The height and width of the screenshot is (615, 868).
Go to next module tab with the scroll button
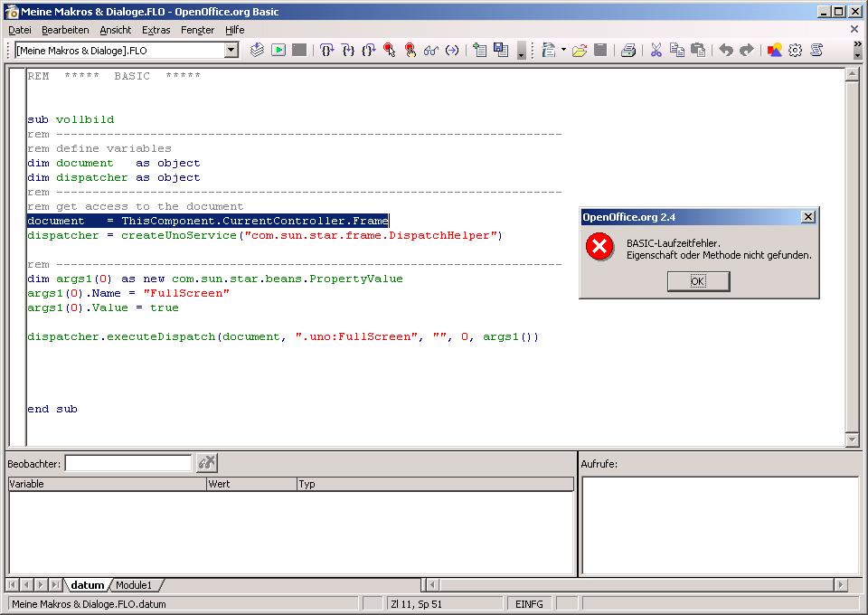click(41, 584)
